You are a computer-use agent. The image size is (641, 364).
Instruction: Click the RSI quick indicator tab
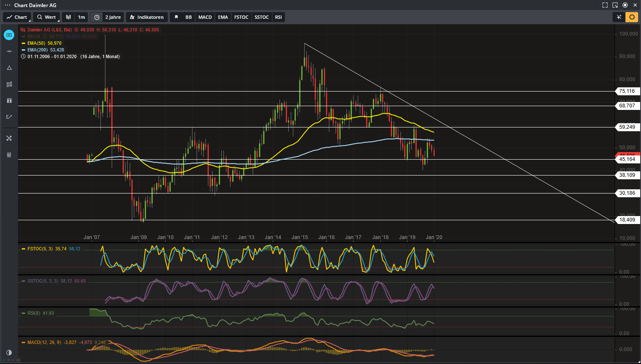278,17
